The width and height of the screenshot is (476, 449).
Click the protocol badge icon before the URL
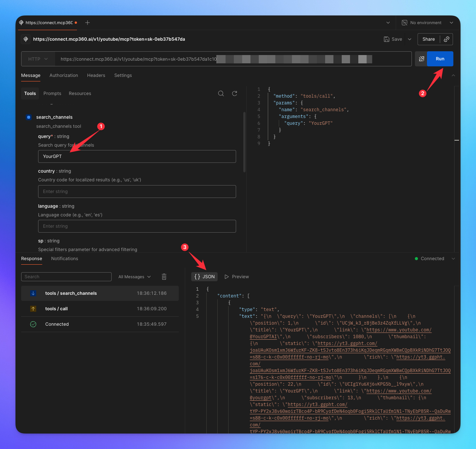(x=25, y=39)
